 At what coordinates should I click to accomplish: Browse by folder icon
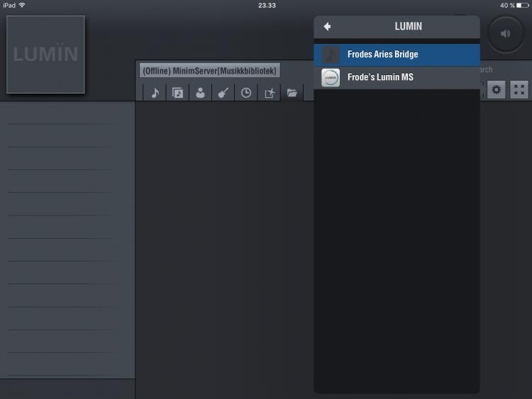292,93
